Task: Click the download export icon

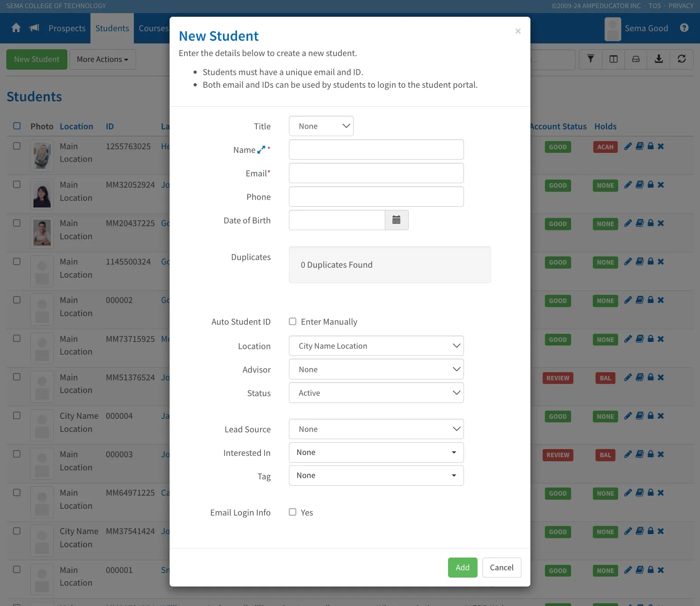Action: point(659,59)
